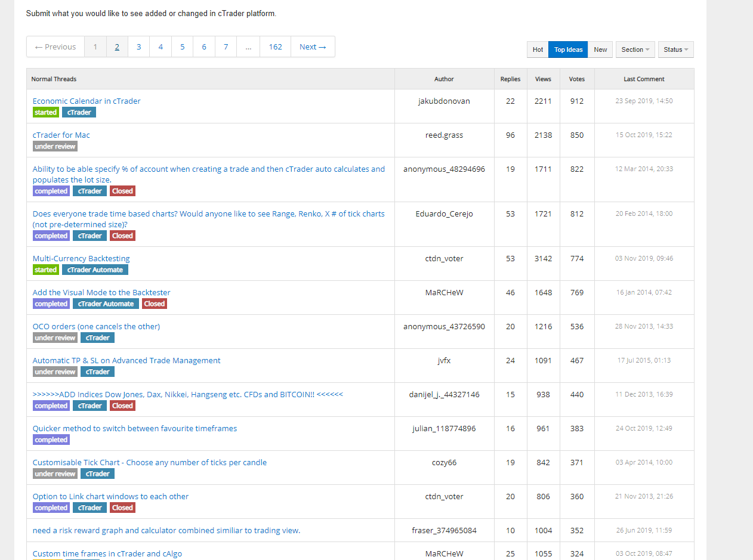Viewport: 753px width, 560px height.
Task: Click 'cTrader' tag under Customisable Tick Chart
Action: click(97, 474)
